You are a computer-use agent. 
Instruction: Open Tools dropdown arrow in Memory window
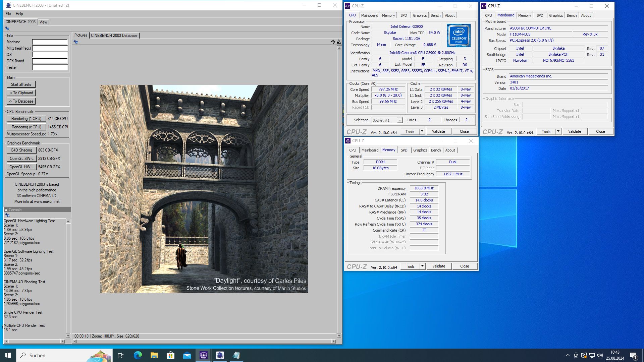pos(422,266)
